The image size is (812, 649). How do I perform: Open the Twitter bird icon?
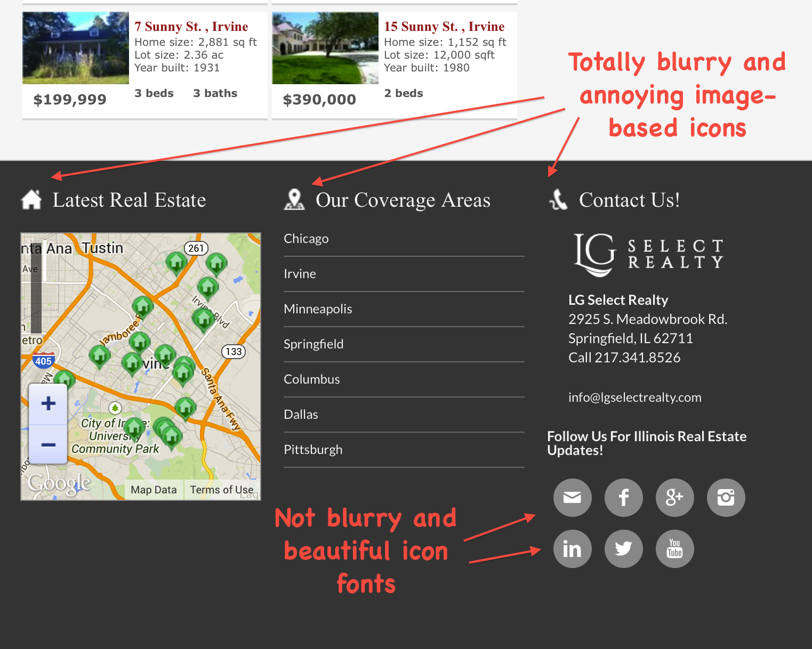[x=623, y=549]
